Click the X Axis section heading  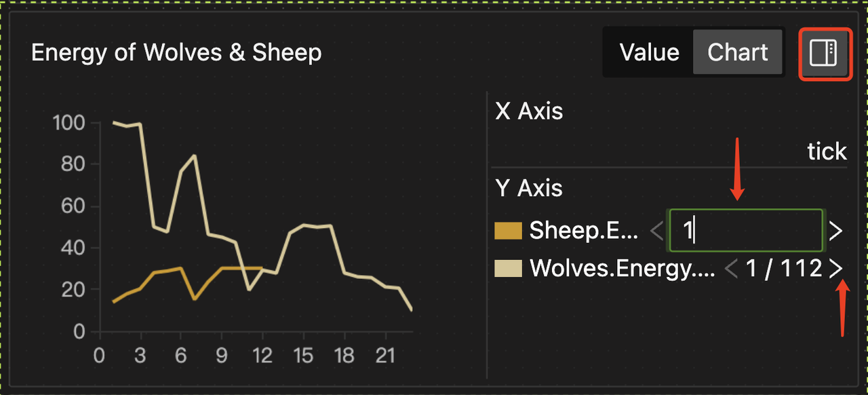pyautogui.click(x=529, y=111)
